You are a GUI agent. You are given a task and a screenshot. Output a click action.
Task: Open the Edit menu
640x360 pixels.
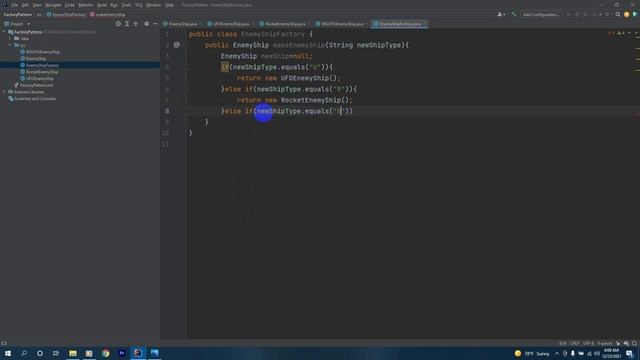tap(25, 5)
